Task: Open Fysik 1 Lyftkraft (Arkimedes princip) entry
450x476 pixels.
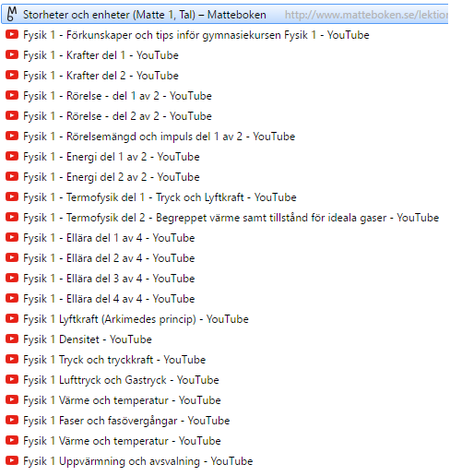Action: point(136,319)
